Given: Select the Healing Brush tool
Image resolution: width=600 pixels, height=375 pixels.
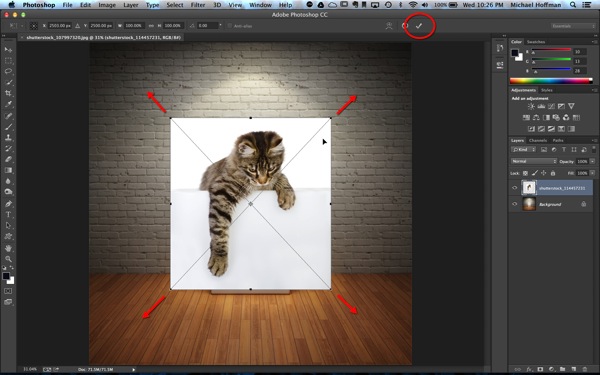Looking at the screenshot, I should click(x=8, y=116).
